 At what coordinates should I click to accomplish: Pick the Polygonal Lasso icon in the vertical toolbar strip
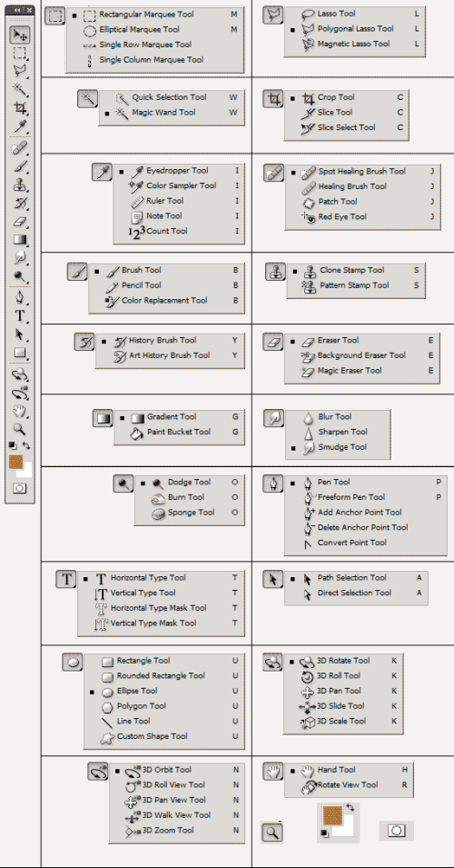(x=20, y=71)
